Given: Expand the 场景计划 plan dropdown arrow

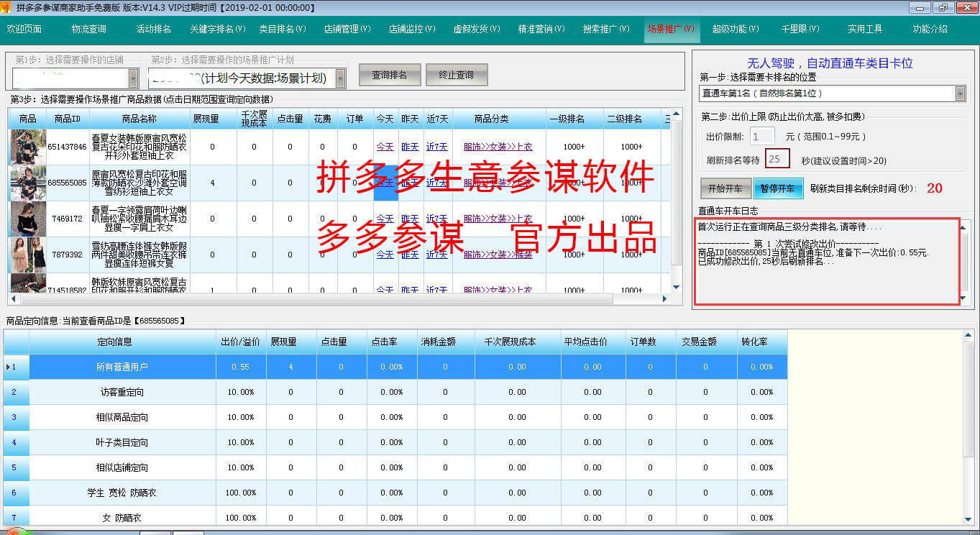Looking at the screenshot, I should (x=341, y=78).
